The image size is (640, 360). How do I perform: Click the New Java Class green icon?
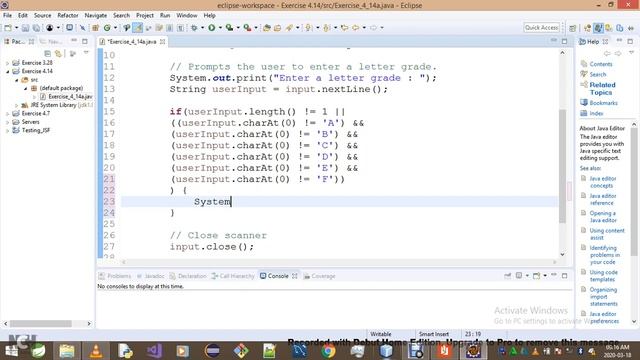107,28
